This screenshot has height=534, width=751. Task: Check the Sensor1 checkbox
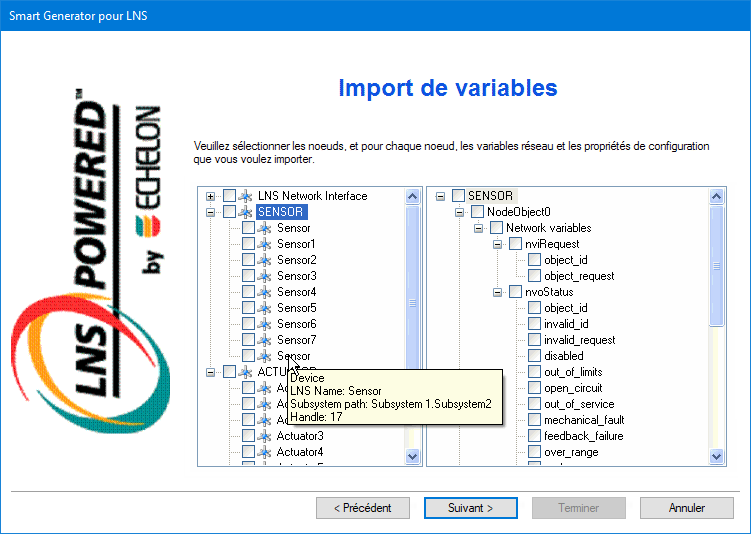point(248,243)
